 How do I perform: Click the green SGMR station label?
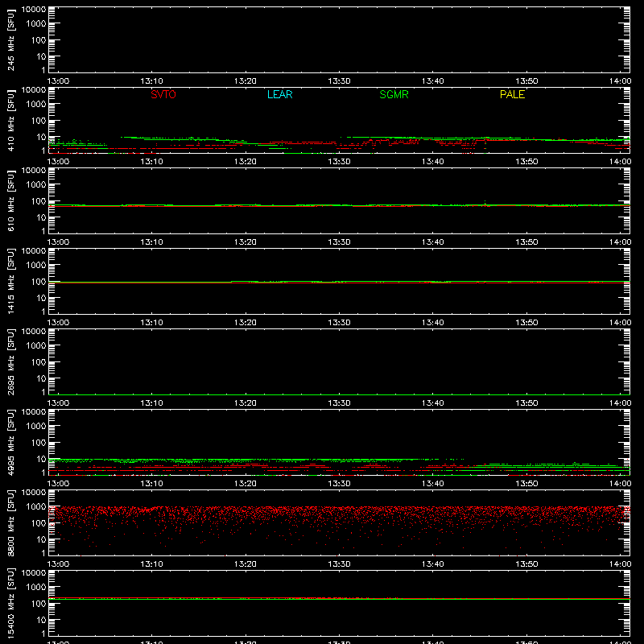coord(394,94)
